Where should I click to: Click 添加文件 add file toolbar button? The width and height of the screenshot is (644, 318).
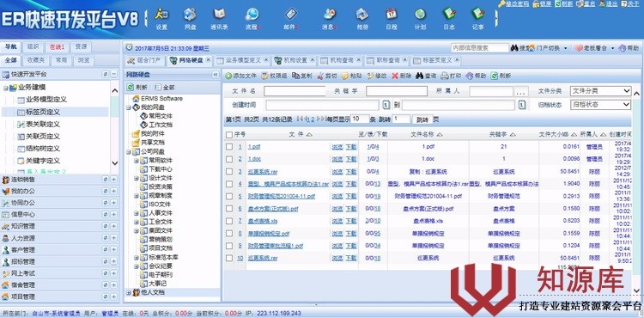click(x=241, y=76)
